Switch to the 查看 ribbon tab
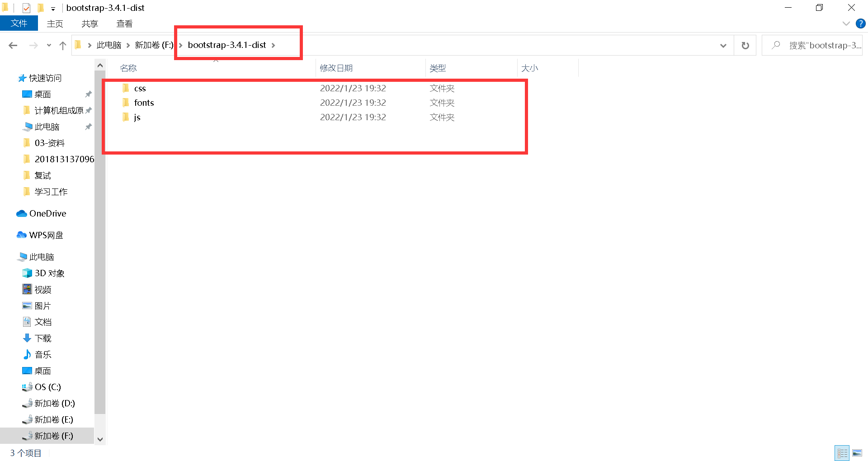 click(x=125, y=24)
